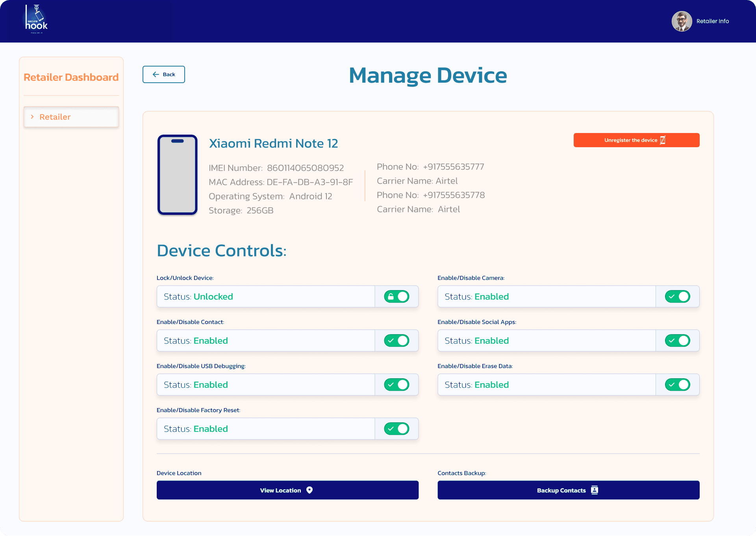Toggle the Erase Data switch
The width and height of the screenshot is (756, 536).
677,385
